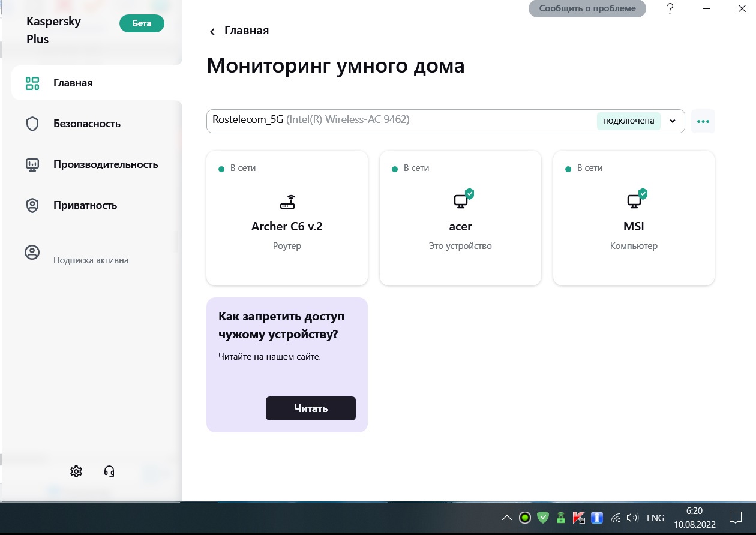
Task: Open the Archer C6 v.2 router card
Action: tap(287, 218)
